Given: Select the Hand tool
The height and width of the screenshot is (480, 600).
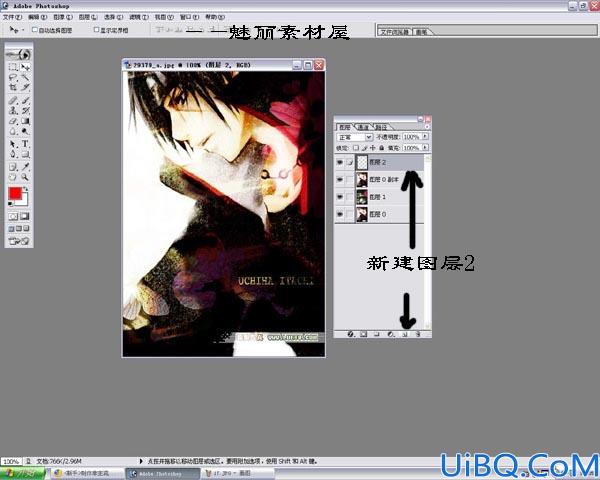Looking at the screenshot, I should click(13, 177).
